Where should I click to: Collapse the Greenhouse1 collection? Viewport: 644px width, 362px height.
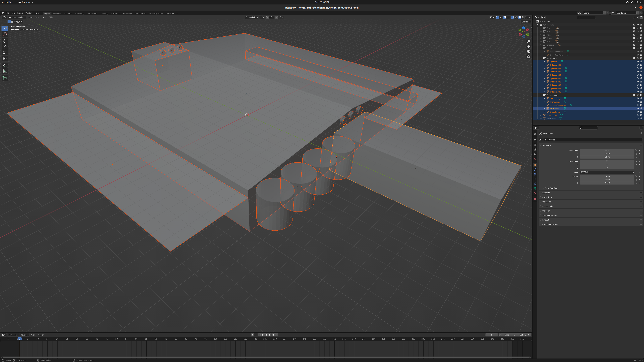click(538, 25)
